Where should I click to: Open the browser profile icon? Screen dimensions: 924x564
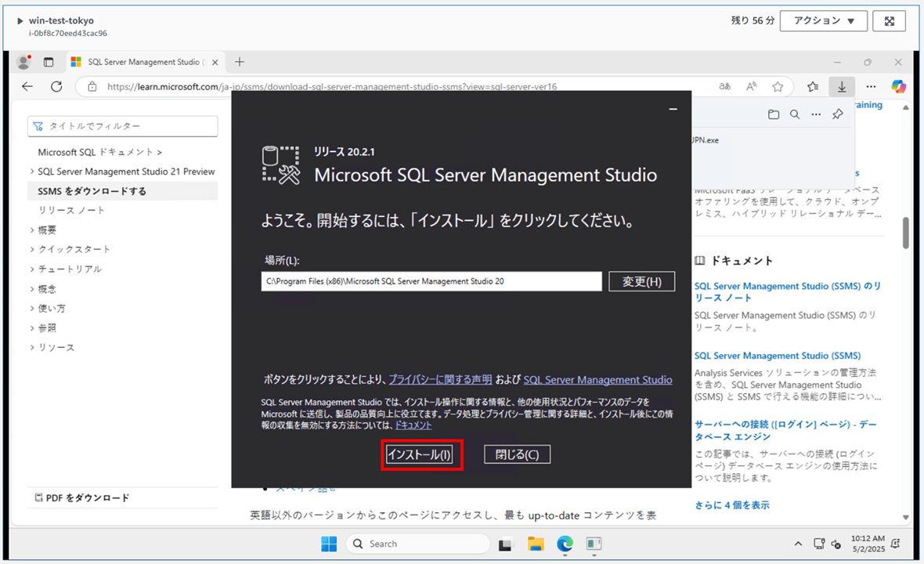pyautogui.click(x=24, y=62)
